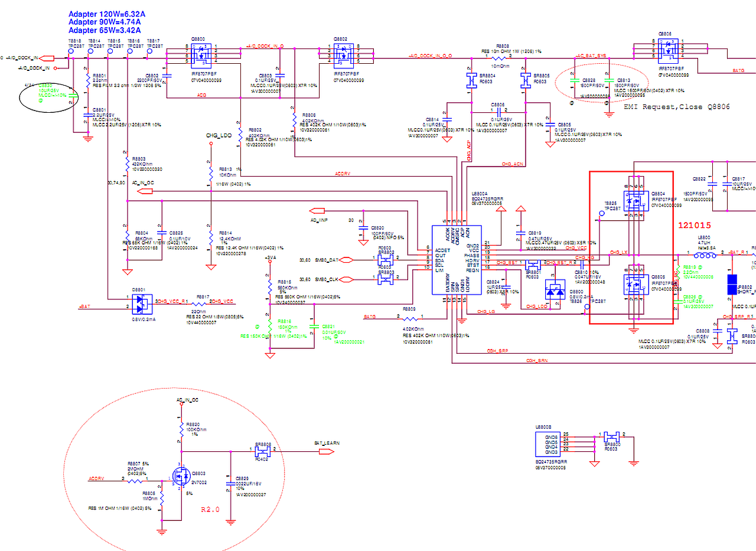The height and width of the screenshot is (551, 756).
Task: Click the 'R8820 100KOhm' resistor label
Action: pos(196,427)
